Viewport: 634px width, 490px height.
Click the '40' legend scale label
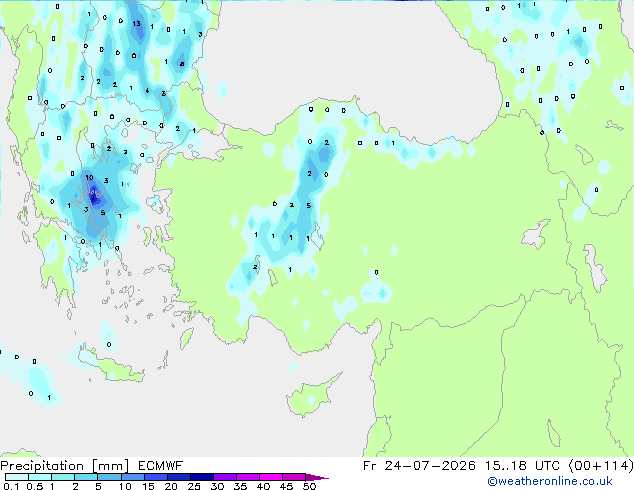pos(263,486)
